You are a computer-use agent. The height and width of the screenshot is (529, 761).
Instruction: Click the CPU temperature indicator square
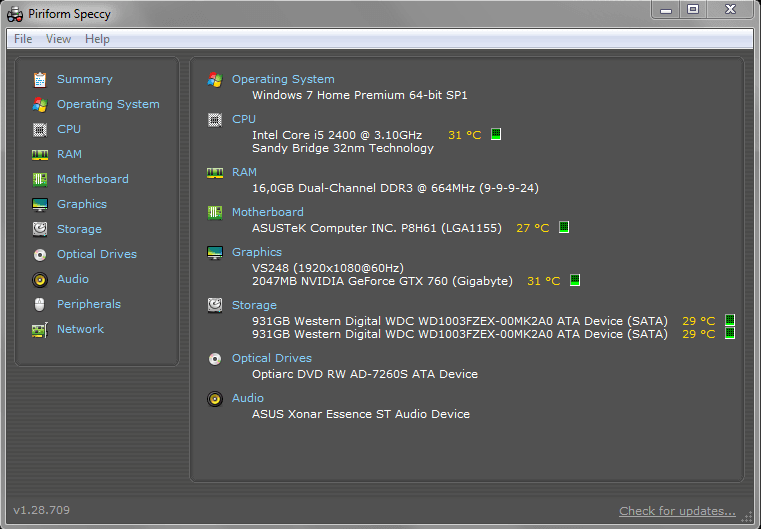point(496,134)
